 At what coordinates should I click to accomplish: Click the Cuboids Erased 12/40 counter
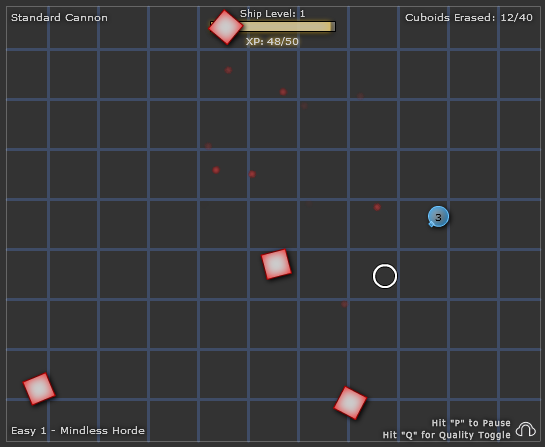(x=469, y=17)
